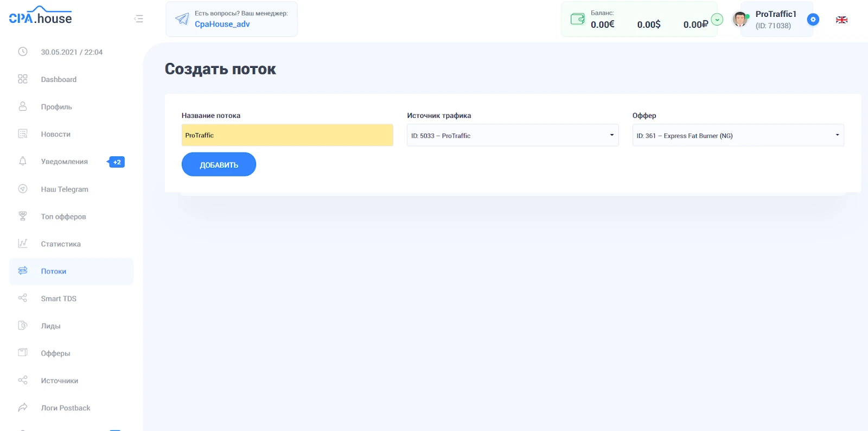Open Логи Postback menu item
This screenshot has width=868, height=431.
(x=66, y=408)
